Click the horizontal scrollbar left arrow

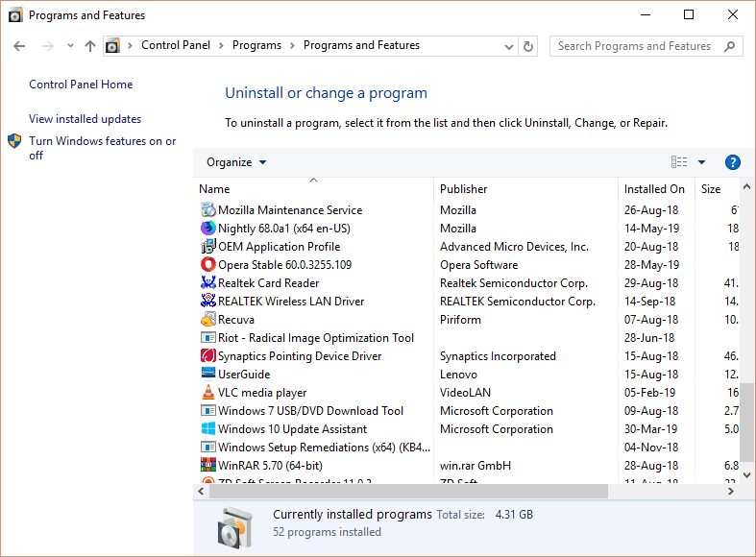tap(201, 492)
